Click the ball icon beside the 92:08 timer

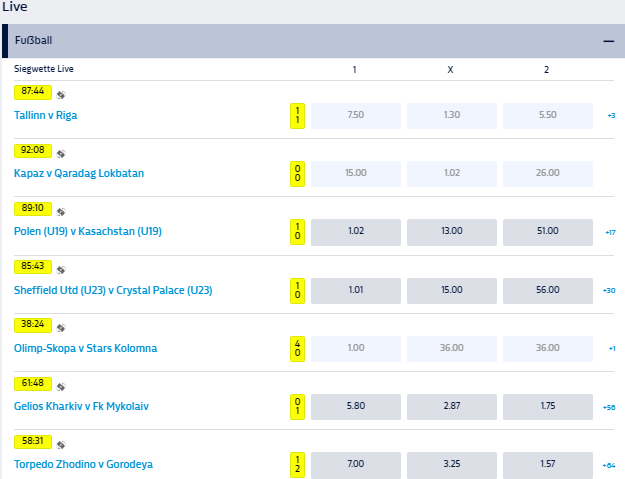click(61, 154)
